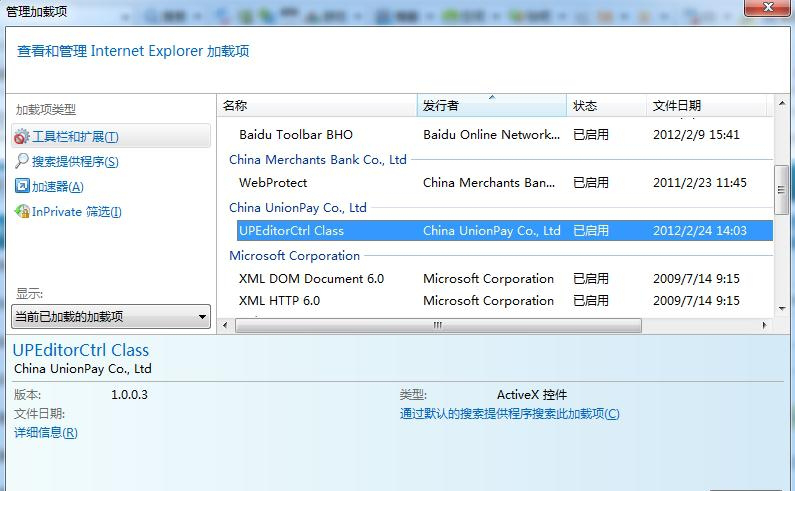Screen dimensions: 795x510
Task: Click the horizontal scrollbar thumb
Action: (439, 325)
